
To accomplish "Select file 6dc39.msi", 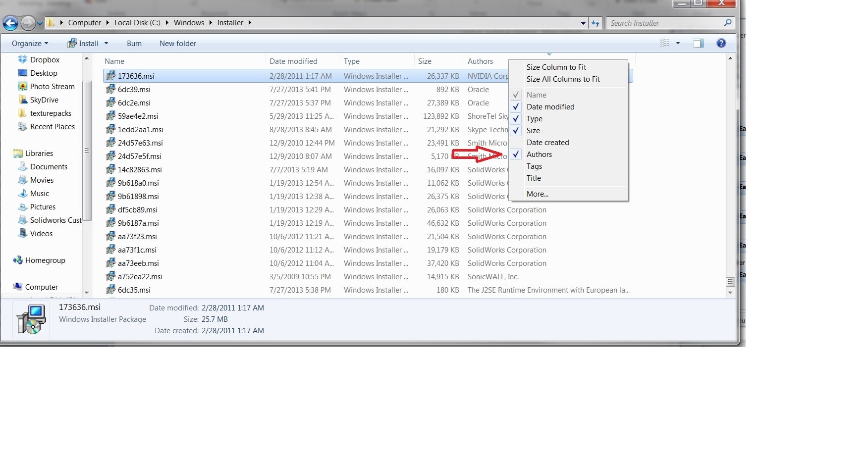I will [x=134, y=90].
